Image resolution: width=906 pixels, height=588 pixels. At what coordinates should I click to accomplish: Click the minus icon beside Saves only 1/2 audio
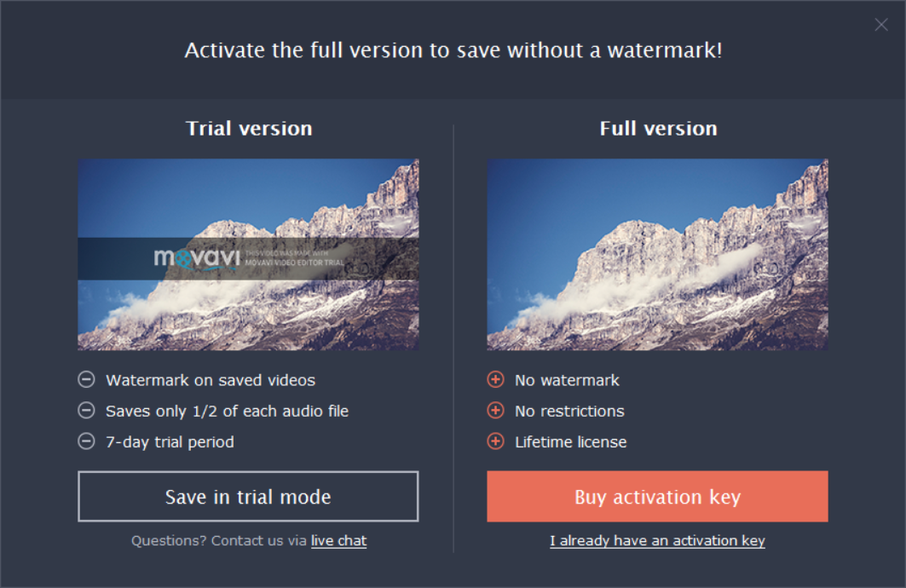click(x=86, y=410)
